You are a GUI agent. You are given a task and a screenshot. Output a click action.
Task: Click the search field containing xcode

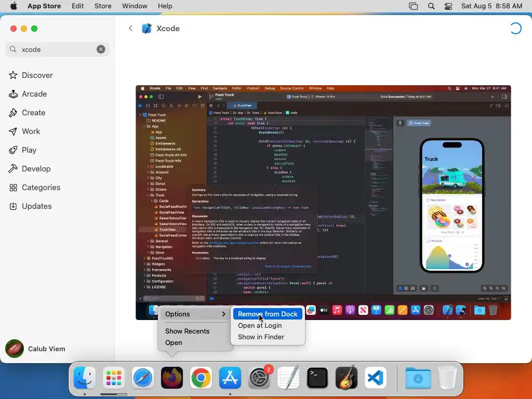tap(57, 49)
